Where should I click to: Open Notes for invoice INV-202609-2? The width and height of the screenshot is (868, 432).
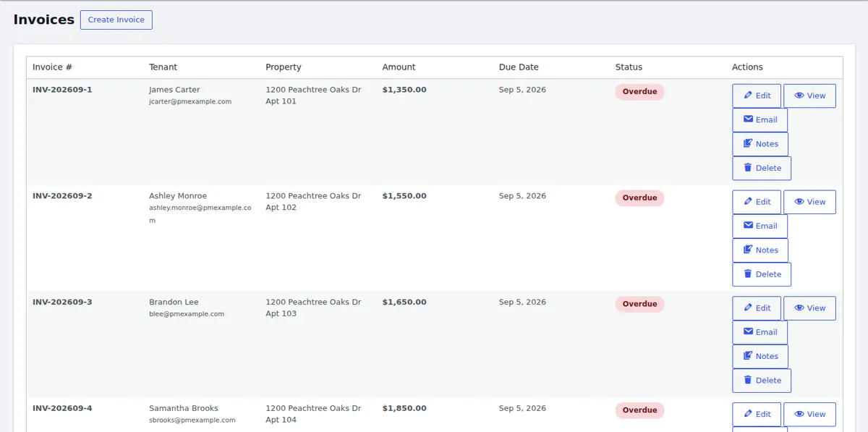[x=760, y=250]
